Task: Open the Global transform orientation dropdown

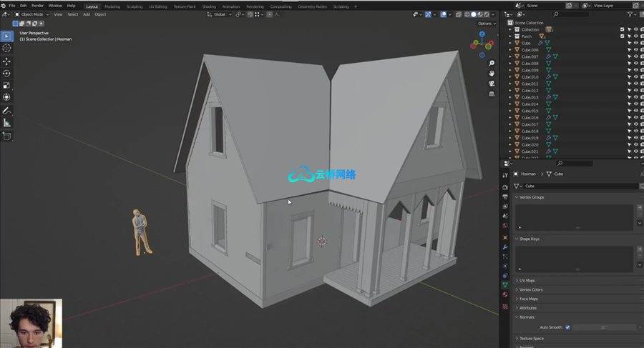Action: pyautogui.click(x=220, y=14)
